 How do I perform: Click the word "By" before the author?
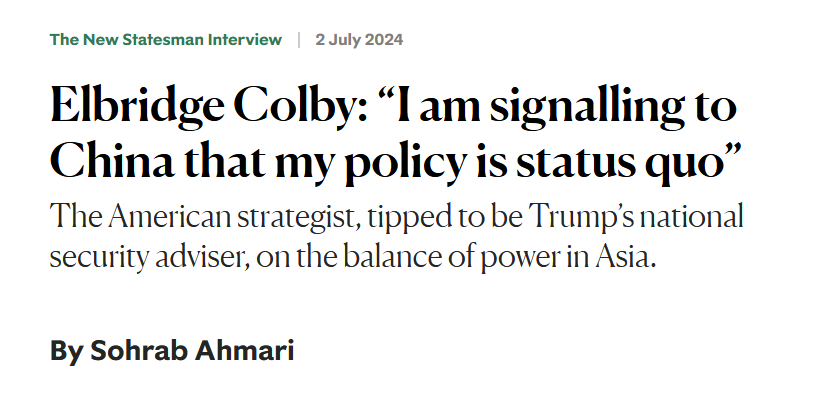(66, 352)
